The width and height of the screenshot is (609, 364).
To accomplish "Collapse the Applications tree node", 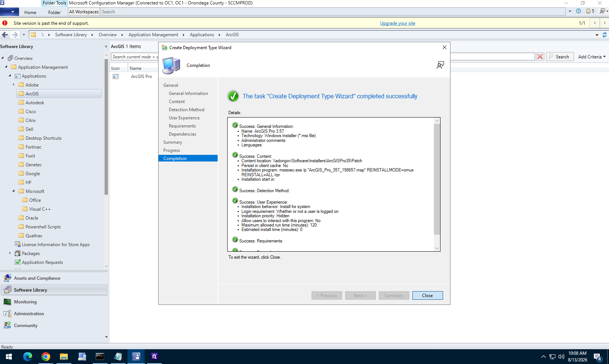I will click(x=10, y=76).
